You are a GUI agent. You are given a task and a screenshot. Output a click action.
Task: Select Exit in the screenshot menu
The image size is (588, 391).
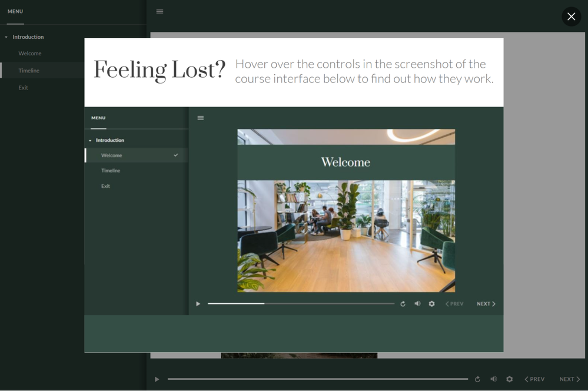105,186
